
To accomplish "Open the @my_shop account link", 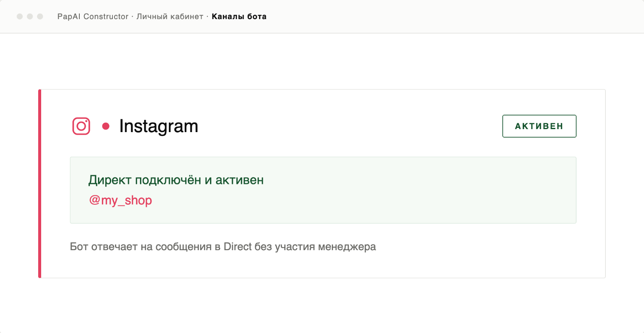I will (x=120, y=200).
